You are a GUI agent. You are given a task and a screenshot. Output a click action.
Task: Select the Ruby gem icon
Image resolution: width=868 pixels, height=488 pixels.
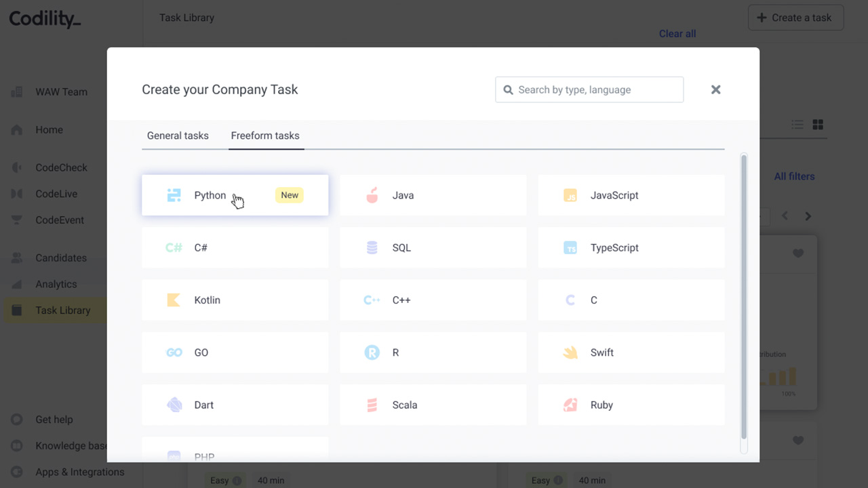[570, 405]
